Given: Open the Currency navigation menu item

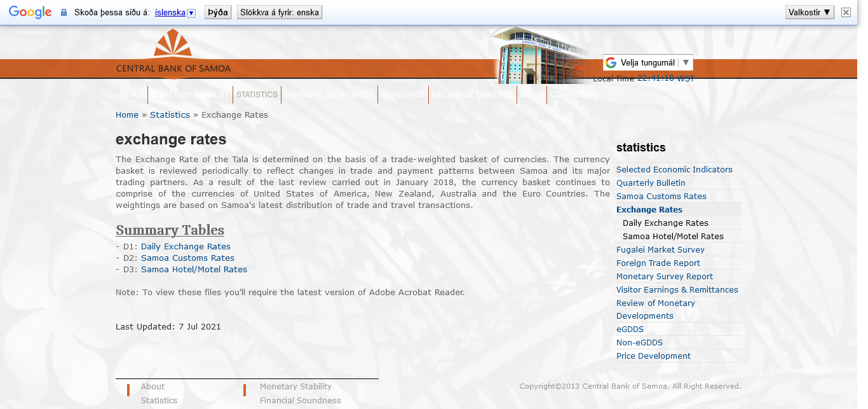Looking at the screenshot, I should (403, 95).
